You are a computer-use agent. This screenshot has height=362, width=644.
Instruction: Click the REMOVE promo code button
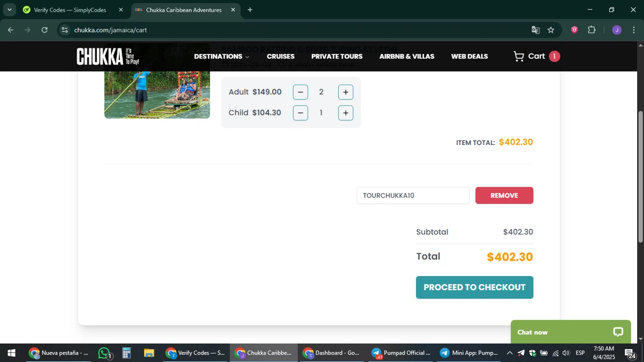(504, 195)
